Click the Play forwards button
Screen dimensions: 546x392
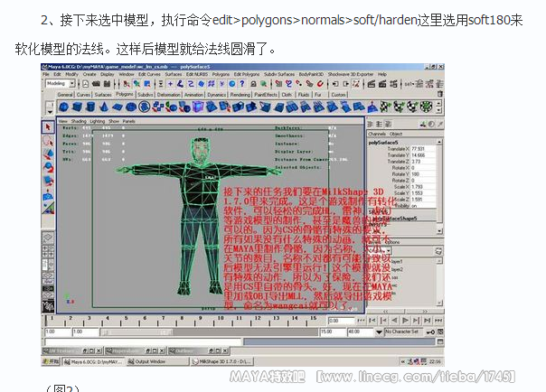pyautogui.click(x=405, y=321)
